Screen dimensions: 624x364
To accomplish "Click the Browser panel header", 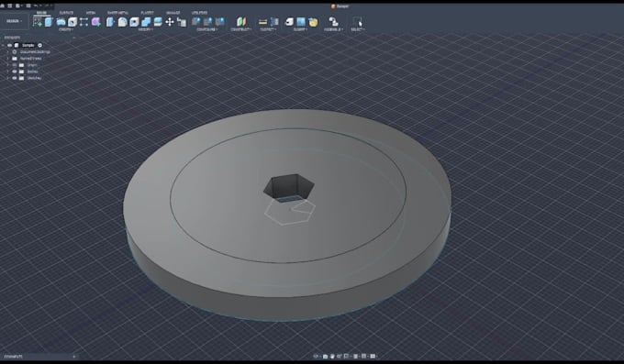I will pos(13,38).
